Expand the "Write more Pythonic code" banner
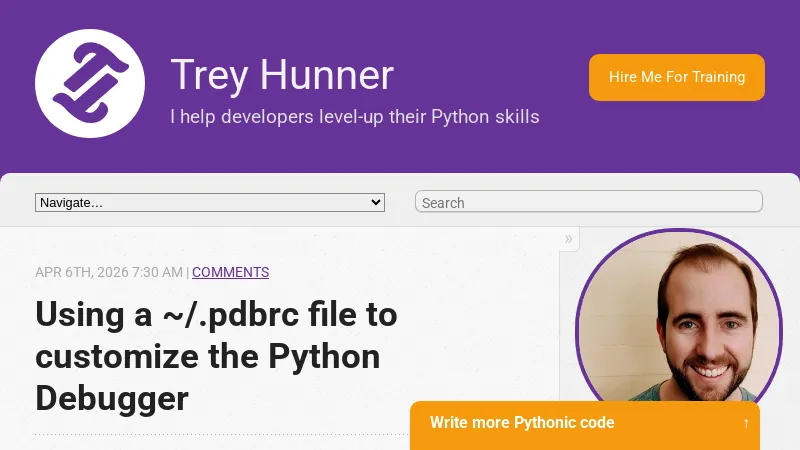 585,423
